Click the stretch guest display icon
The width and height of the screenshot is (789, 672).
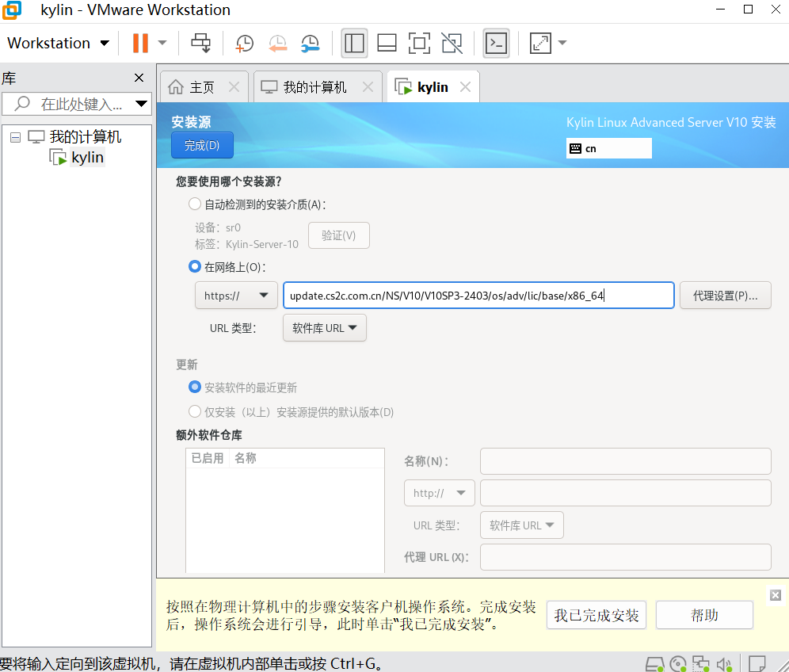point(540,44)
